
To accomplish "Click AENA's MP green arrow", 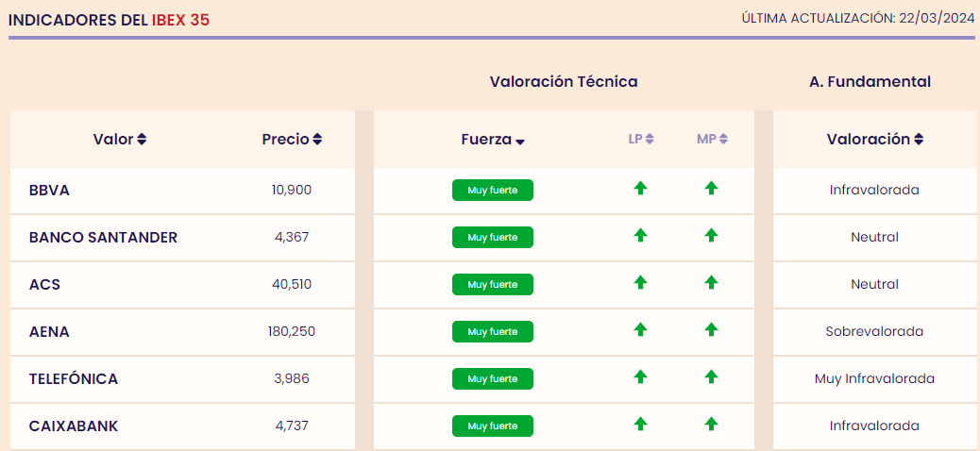I will (x=711, y=330).
